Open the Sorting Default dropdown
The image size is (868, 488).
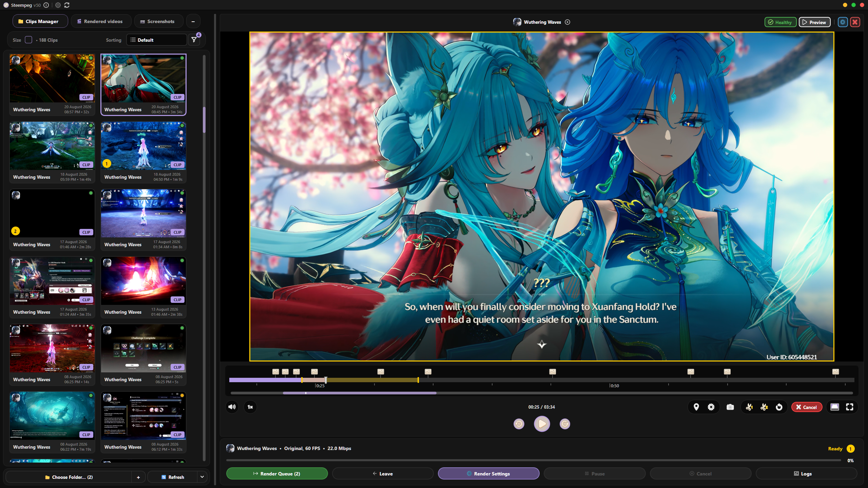tap(157, 40)
